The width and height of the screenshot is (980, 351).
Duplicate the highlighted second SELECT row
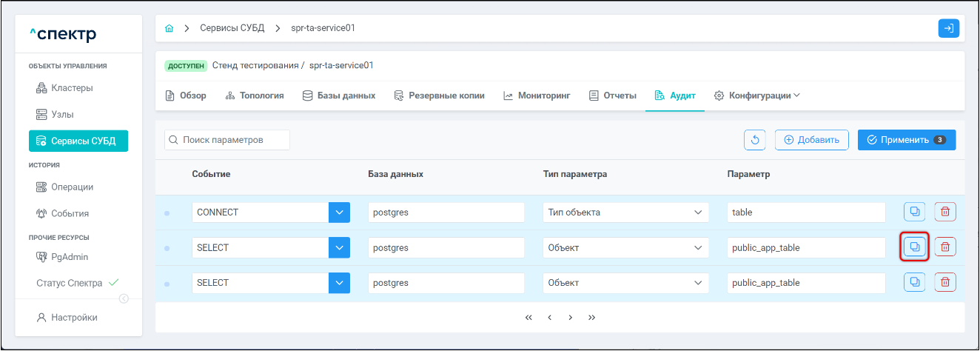pyautogui.click(x=914, y=247)
